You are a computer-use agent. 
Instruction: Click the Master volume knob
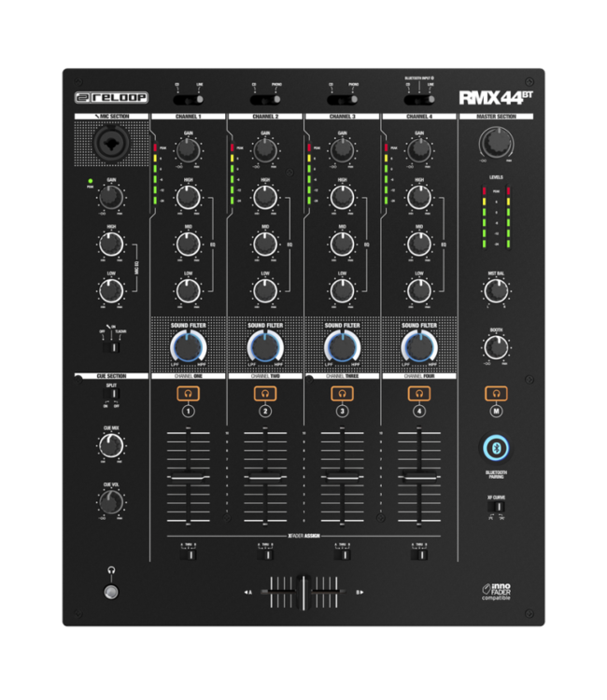pos(496,144)
